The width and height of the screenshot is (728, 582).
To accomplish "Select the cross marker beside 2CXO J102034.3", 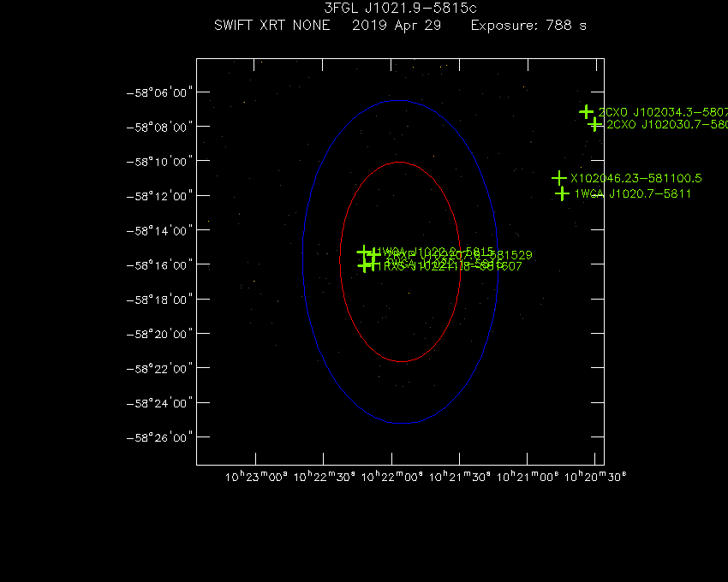I will [x=587, y=111].
